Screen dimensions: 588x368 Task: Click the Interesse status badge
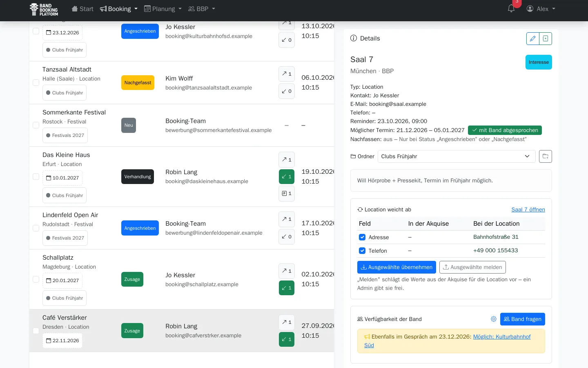point(539,62)
